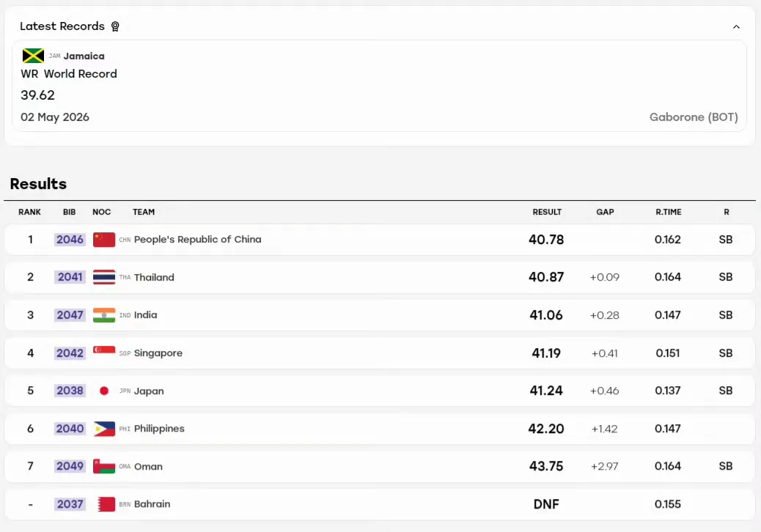Click the NOC column header

click(101, 212)
